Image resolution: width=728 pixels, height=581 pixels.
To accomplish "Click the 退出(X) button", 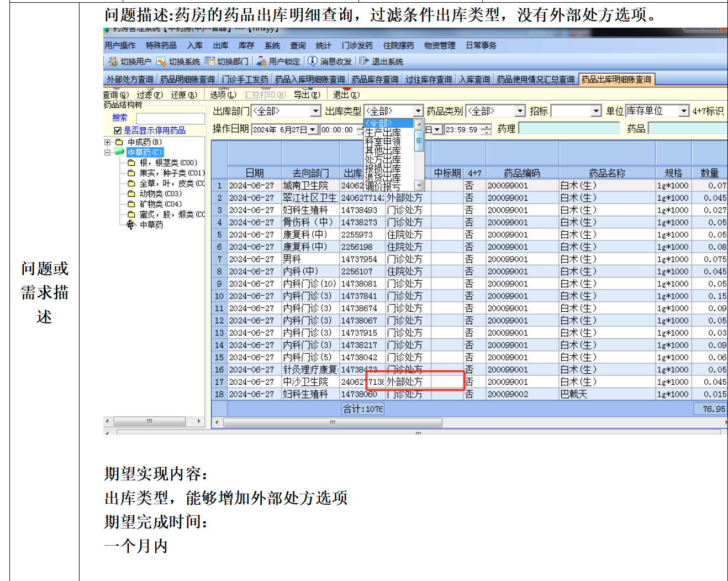I will pos(346,95).
